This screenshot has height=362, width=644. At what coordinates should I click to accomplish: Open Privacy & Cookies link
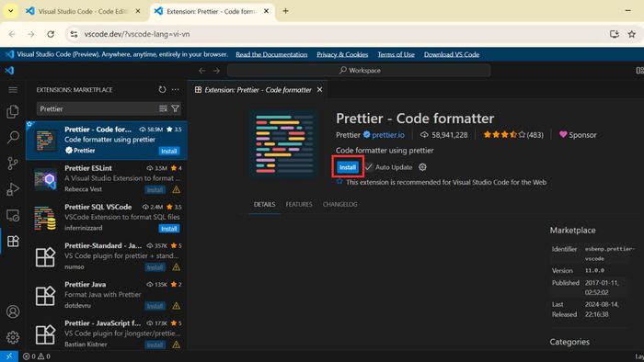[x=342, y=54]
